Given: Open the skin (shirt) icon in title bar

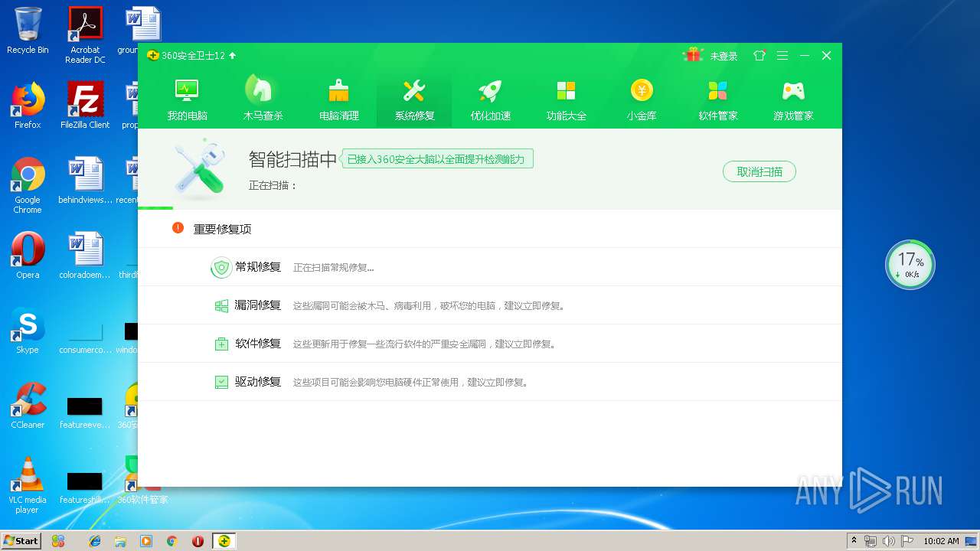Looking at the screenshot, I should click(x=759, y=55).
